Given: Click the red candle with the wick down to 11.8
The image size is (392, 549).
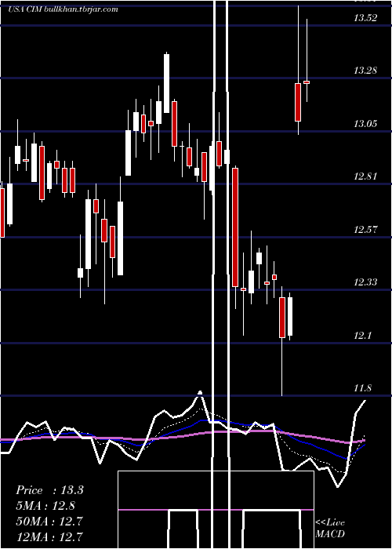Looking at the screenshot, I should tap(282, 318).
